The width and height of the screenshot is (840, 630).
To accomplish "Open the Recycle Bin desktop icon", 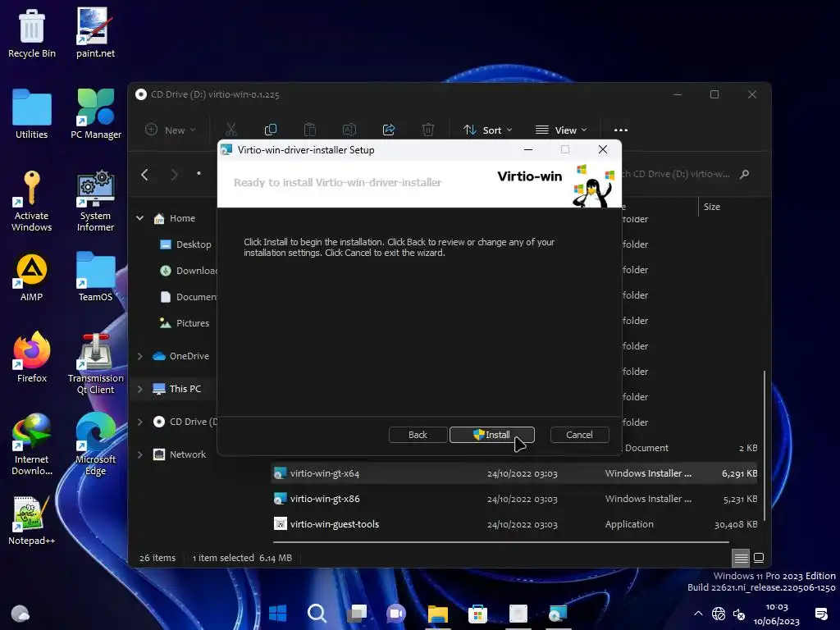I will tap(32, 33).
